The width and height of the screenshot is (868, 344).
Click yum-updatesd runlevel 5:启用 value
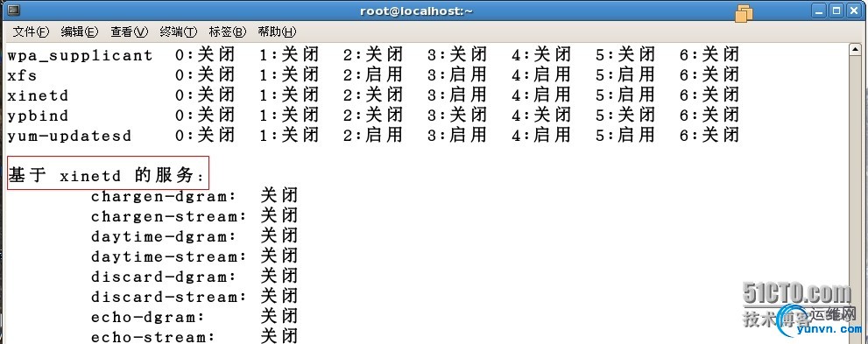[x=625, y=136]
